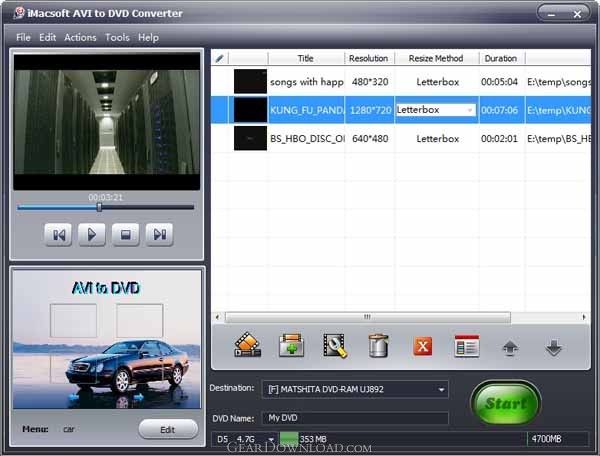Click Letterbox cell in BS_HBO_DISC row
Image resolution: width=600 pixels, height=456 pixels.
(437, 138)
